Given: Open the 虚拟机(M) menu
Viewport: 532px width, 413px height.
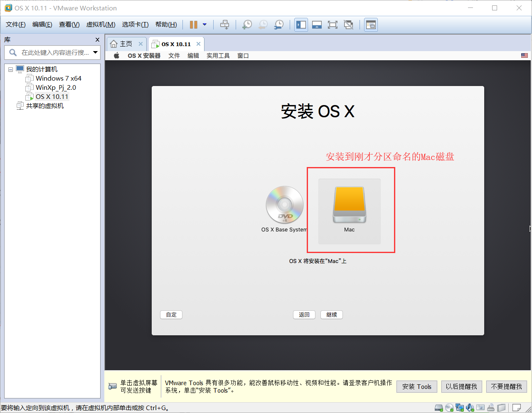Looking at the screenshot, I should [101, 25].
